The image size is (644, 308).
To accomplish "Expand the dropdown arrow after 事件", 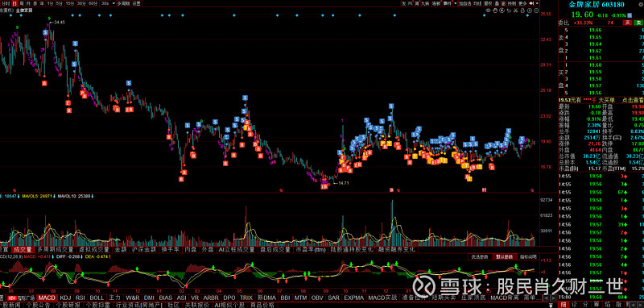I will (455, 3).
